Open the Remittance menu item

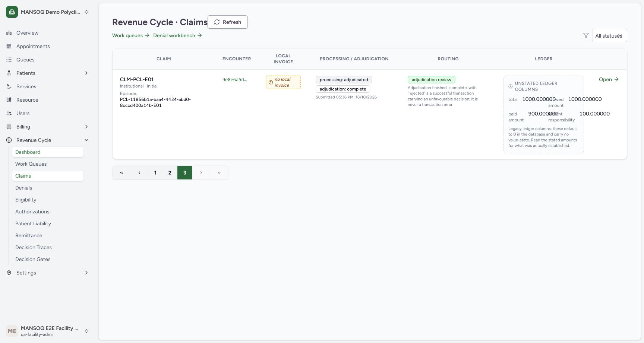point(48,235)
